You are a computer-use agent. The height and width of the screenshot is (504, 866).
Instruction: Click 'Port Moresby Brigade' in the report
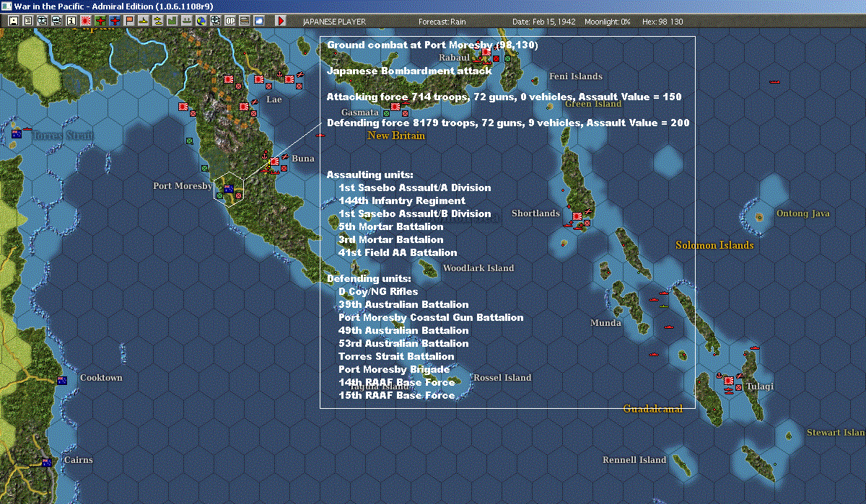pos(393,369)
